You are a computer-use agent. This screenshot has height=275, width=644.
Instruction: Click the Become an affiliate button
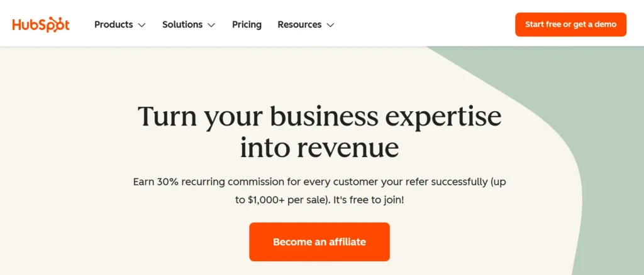coord(319,242)
